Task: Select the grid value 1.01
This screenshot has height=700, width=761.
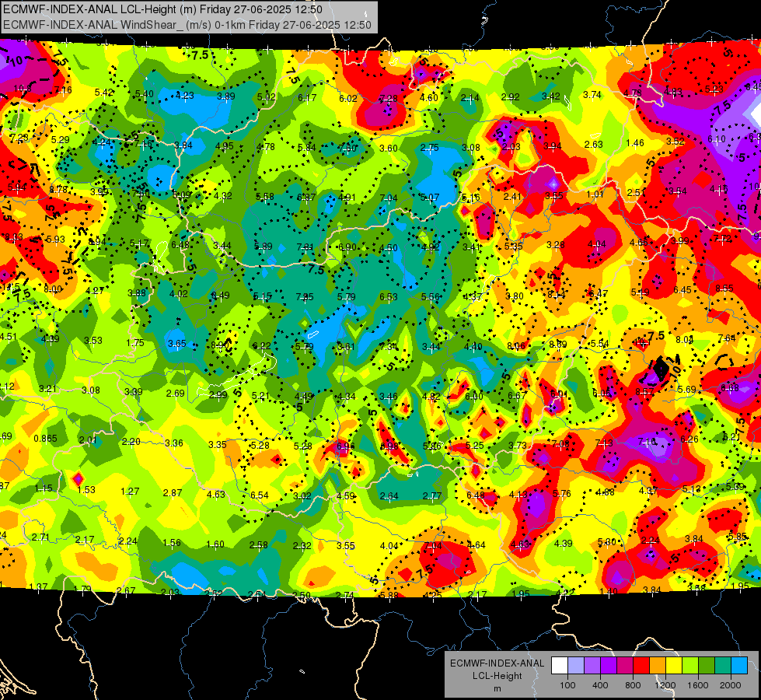Action: pos(595,194)
